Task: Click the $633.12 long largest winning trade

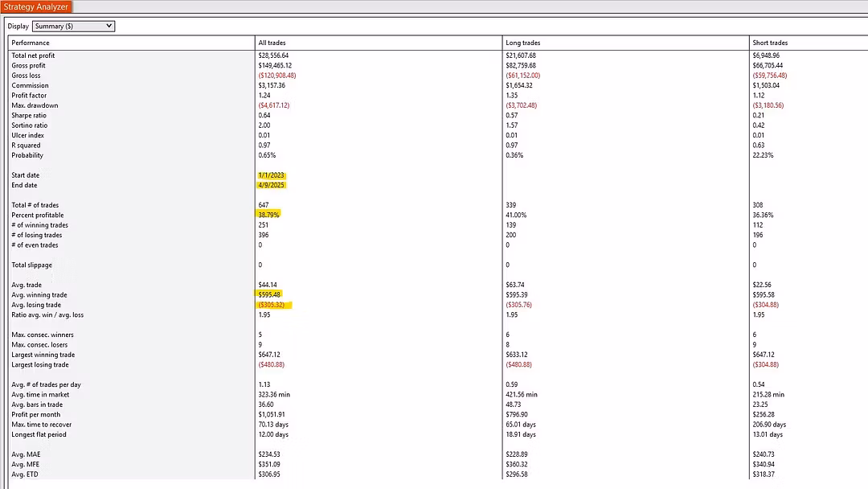Action: coord(517,355)
